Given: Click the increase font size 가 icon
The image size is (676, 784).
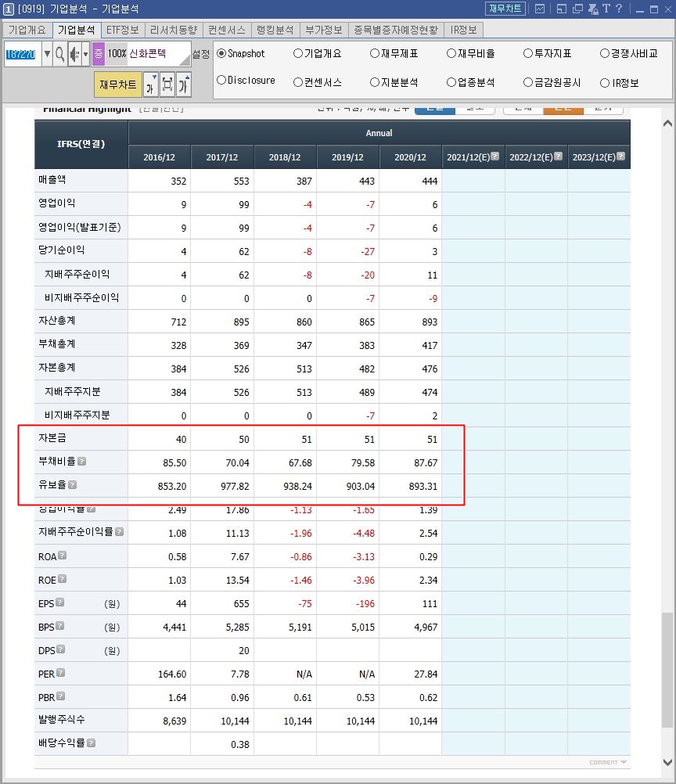Looking at the screenshot, I should (x=184, y=85).
